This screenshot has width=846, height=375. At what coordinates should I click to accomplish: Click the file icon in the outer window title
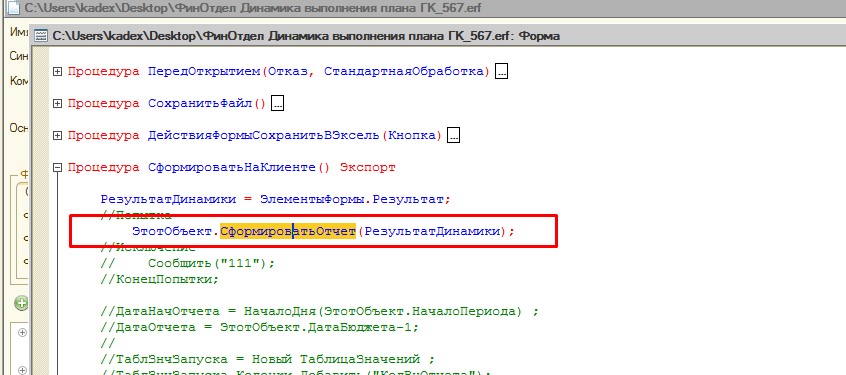tap(12, 8)
